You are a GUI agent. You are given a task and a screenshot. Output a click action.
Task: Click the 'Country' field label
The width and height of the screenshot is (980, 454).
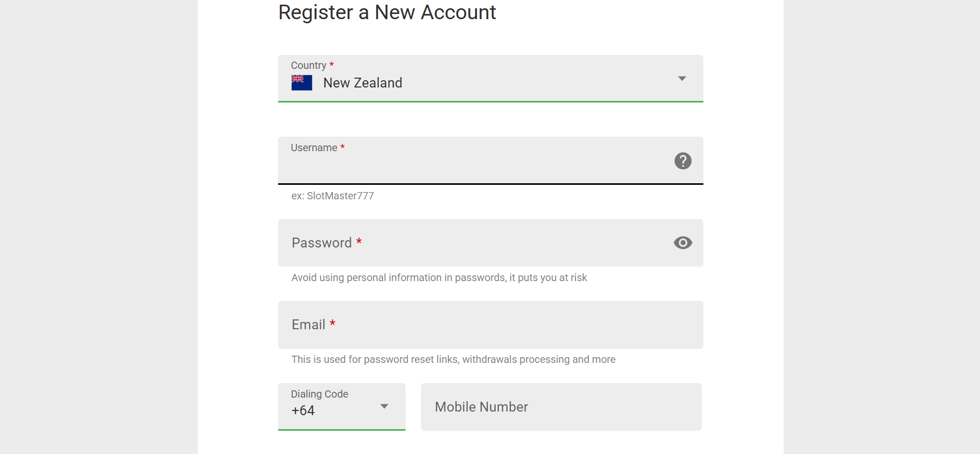(308, 65)
